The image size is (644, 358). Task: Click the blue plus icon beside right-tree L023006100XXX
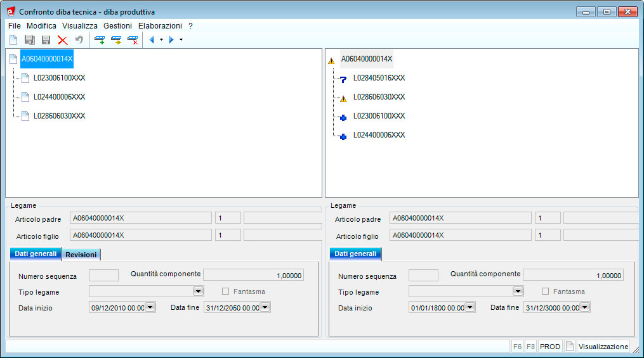(343, 118)
